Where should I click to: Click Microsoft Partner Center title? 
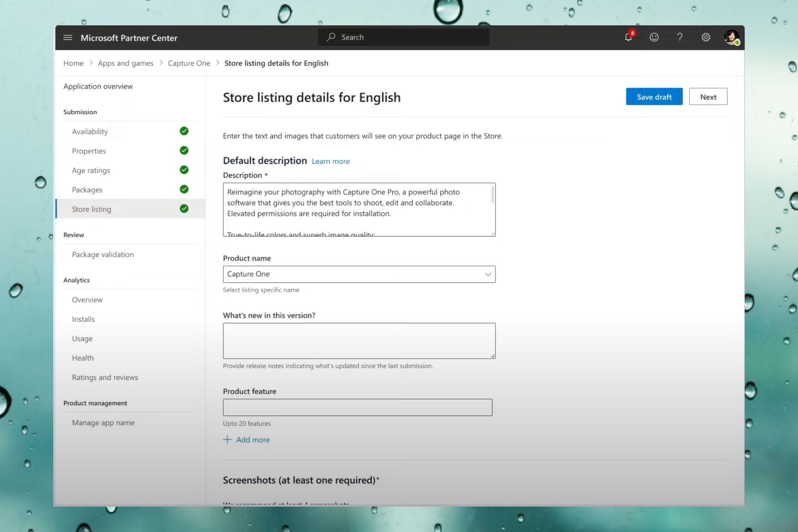pos(129,38)
